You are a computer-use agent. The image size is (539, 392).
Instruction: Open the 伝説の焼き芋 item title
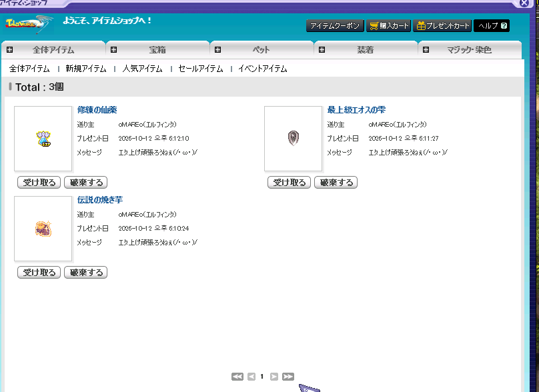[x=99, y=200]
